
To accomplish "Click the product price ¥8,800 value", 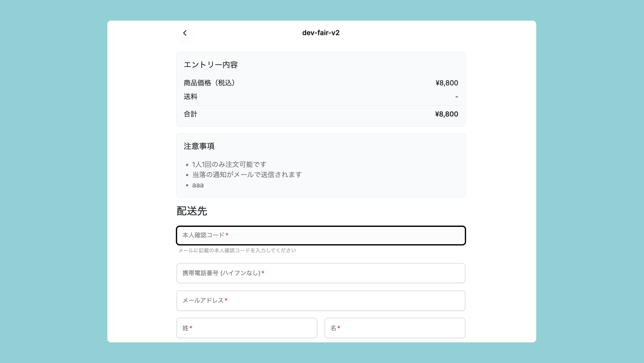I will tap(446, 83).
